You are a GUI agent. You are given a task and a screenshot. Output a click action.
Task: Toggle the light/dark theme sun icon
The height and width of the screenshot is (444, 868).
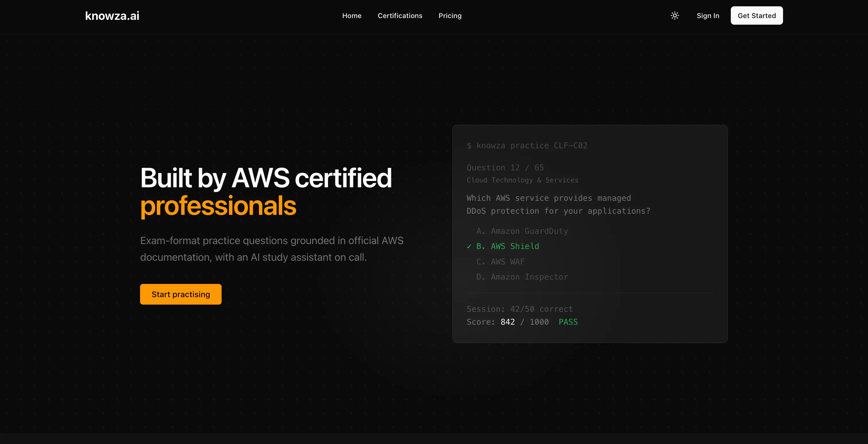coord(675,15)
